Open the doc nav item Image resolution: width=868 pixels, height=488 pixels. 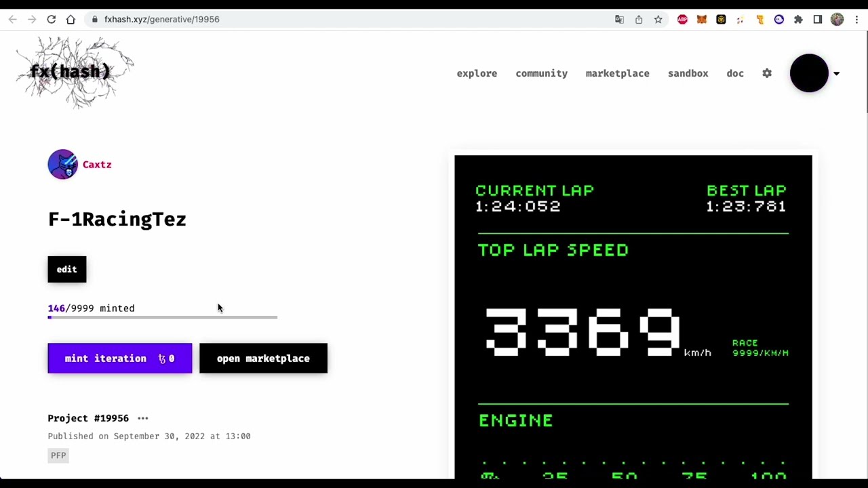coord(735,73)
